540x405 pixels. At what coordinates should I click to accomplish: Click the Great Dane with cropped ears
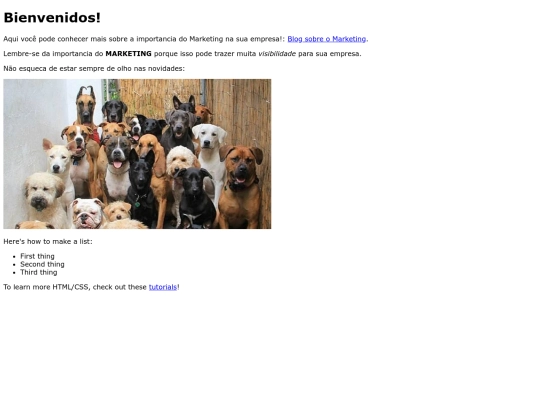tap(85, 105)
